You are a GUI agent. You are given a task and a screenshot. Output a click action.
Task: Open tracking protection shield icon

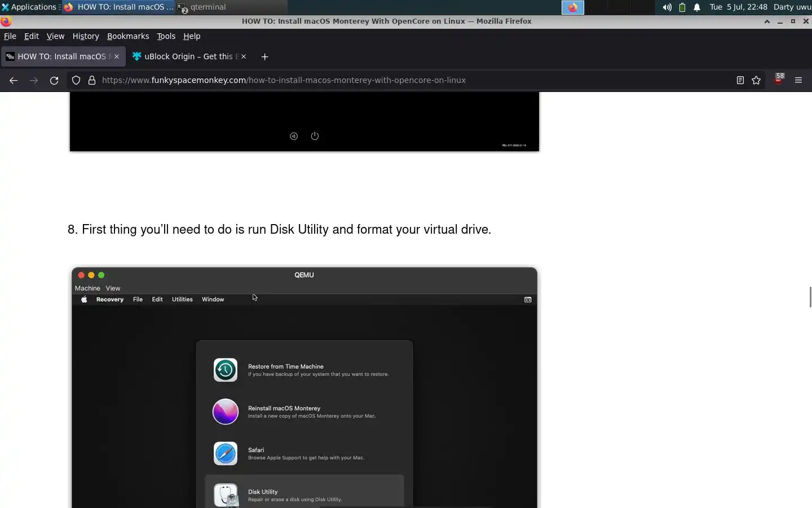pos(76,80)
